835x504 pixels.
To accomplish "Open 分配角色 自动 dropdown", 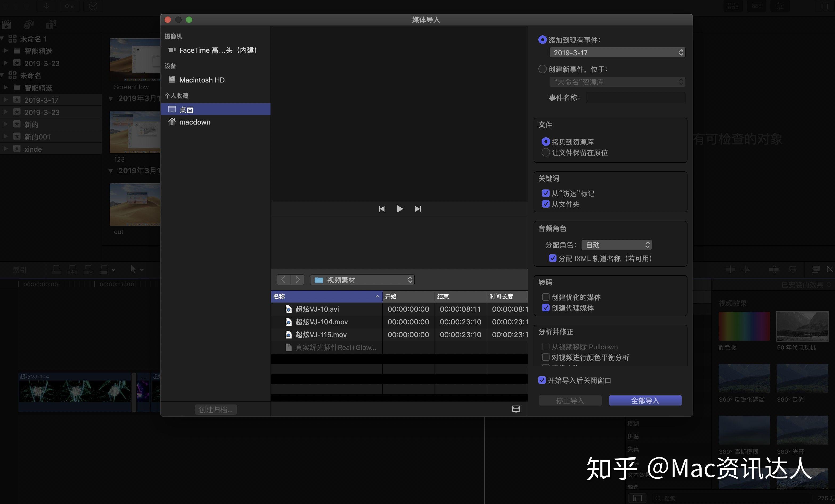I will coord(616,245).
